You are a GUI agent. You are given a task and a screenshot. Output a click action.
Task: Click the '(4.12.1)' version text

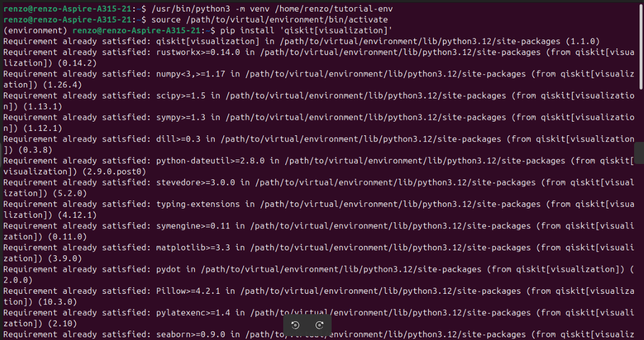77,215
